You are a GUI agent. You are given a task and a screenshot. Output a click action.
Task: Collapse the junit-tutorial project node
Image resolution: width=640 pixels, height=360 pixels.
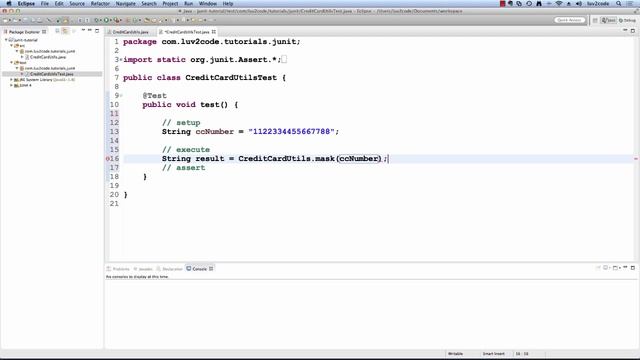point(6,40)
